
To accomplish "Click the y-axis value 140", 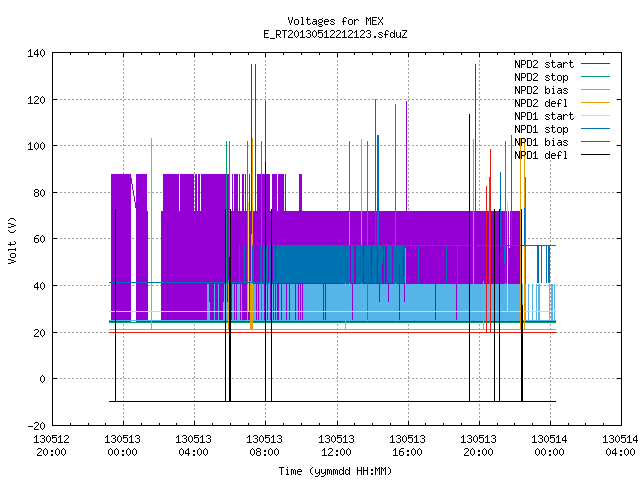I will (36, 53).
